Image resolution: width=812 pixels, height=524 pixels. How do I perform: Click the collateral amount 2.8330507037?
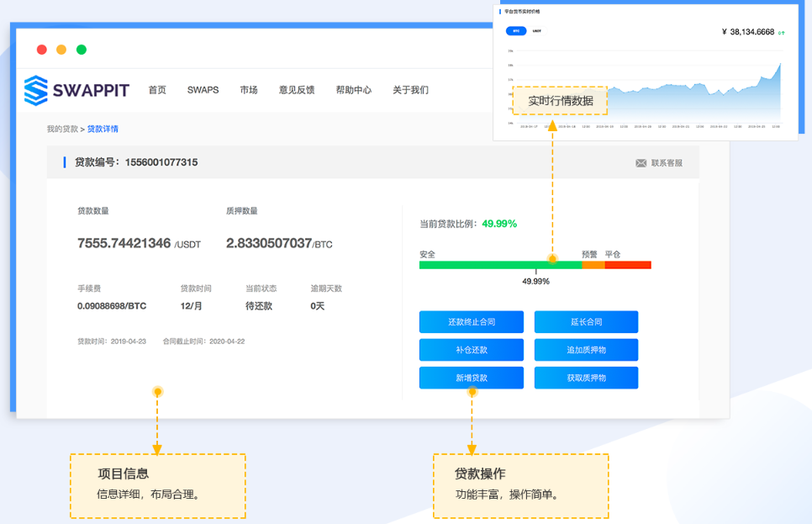pos(269,243)
